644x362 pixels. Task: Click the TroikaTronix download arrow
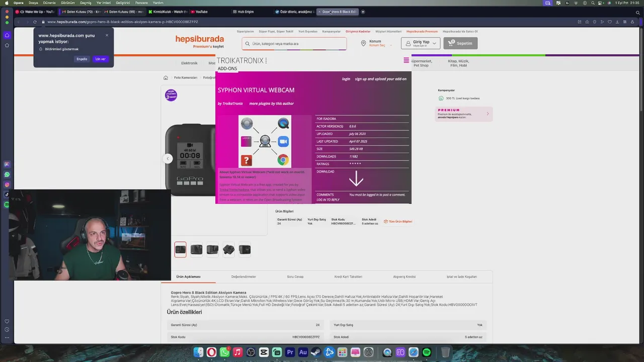(356, 178)
